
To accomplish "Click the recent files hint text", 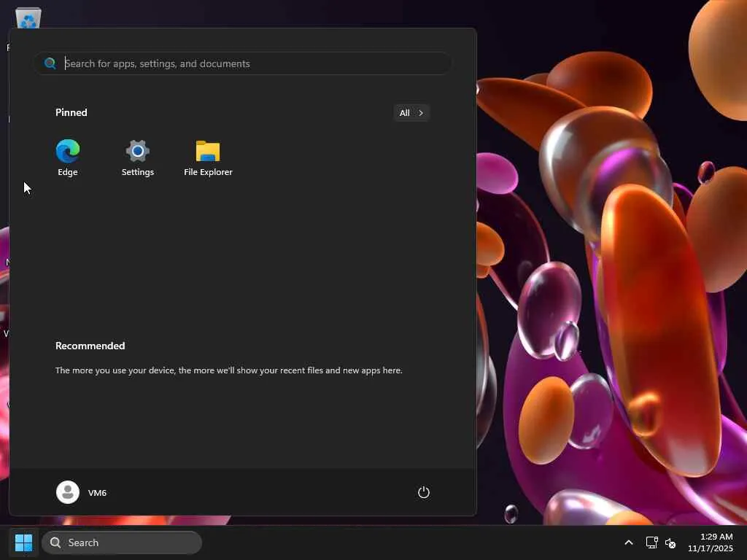I will [x=228, y=370].
